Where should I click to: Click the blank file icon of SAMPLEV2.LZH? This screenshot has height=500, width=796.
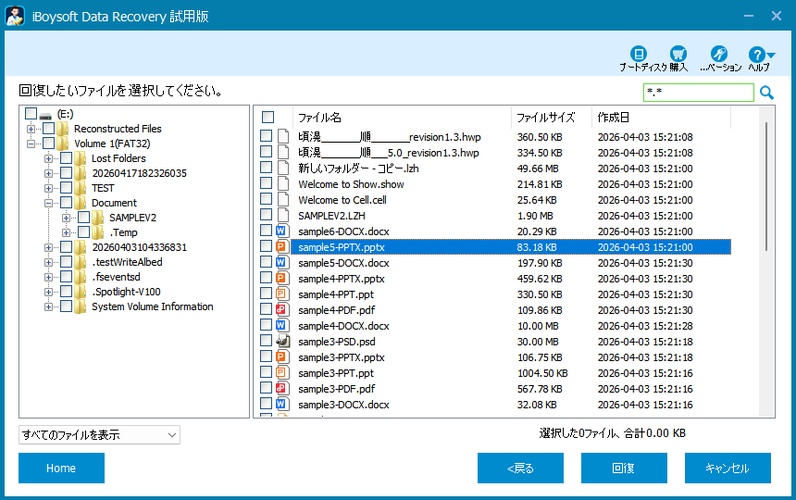[x=282, y=215]
